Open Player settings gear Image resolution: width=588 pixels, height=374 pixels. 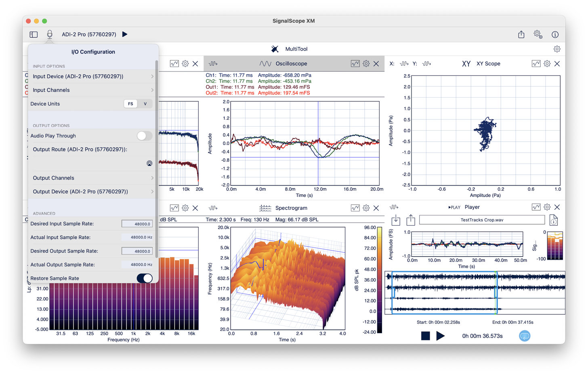[x=547, y=207]
